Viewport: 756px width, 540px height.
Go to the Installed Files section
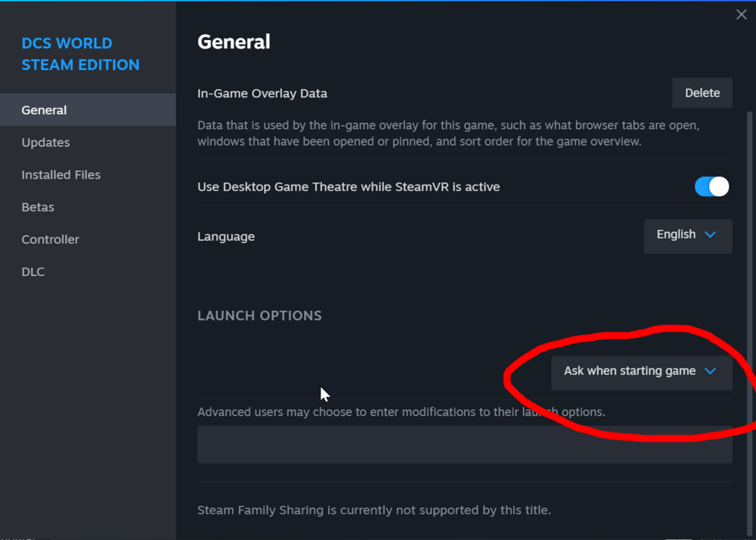pyautogui.click(x=60, y=175)
